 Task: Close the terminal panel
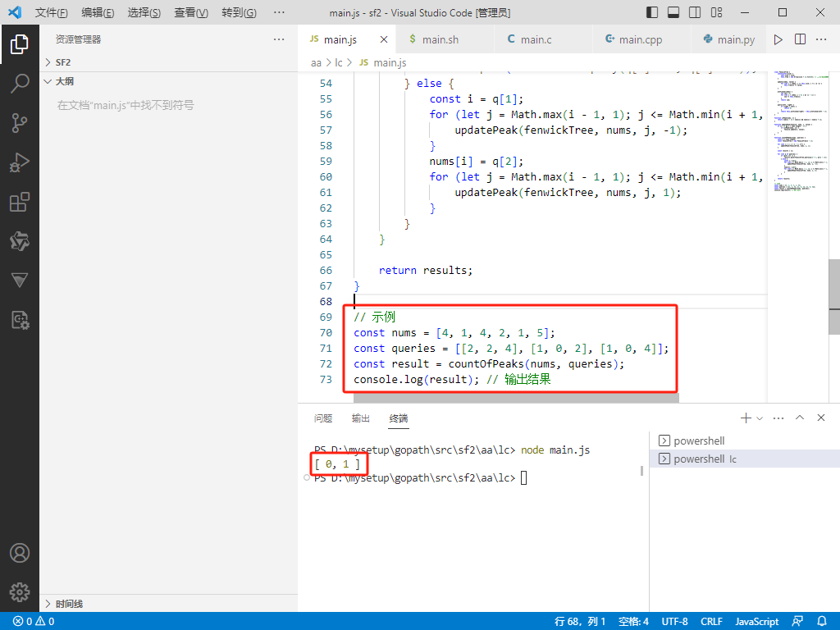point(821,418)
